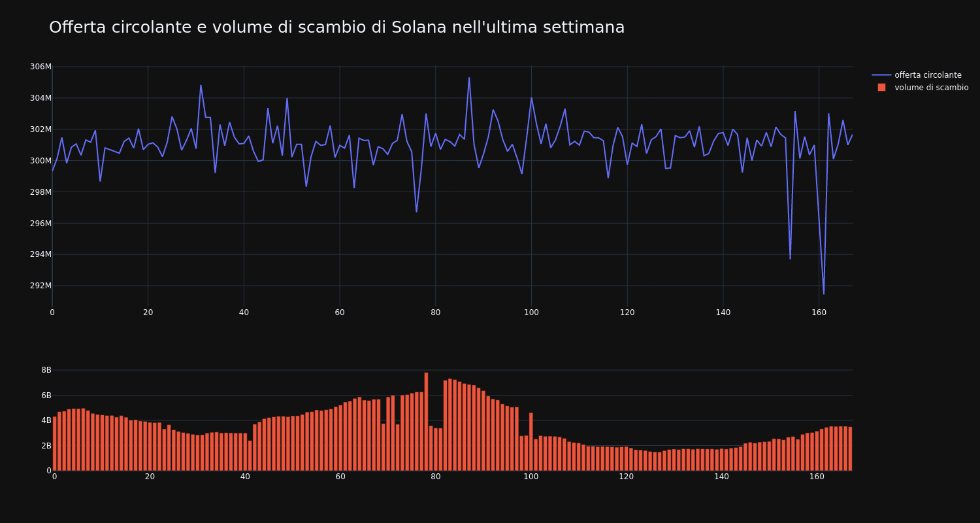Click x-axis tick 80 under line chart
980x523 pixels.
click(x=435, y=312)
